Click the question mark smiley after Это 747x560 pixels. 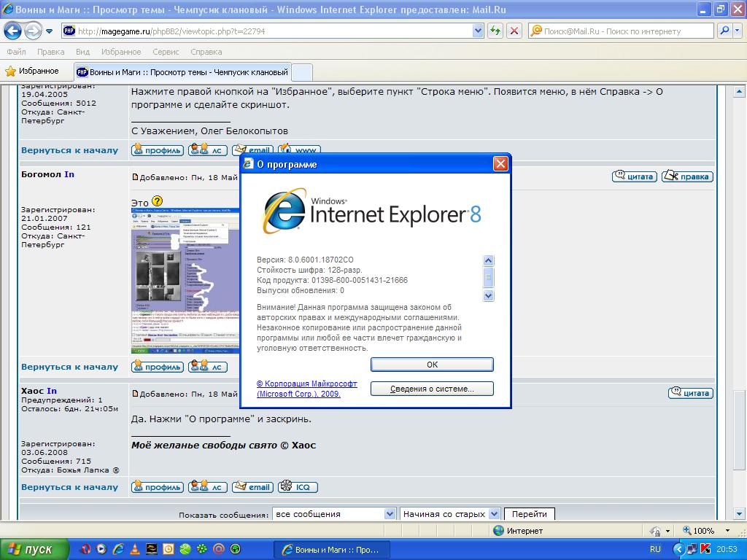pyautogui.click(x=158, y=201)
